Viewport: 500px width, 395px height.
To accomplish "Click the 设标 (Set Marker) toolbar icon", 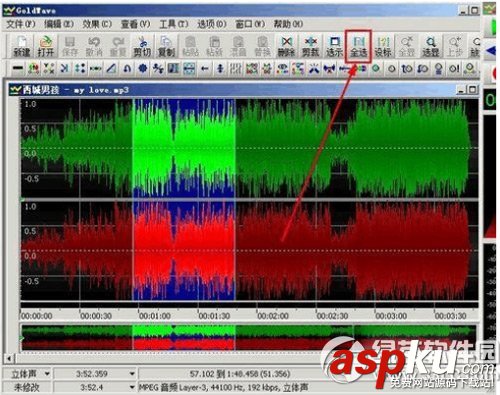I will click(x=383, y=46).
